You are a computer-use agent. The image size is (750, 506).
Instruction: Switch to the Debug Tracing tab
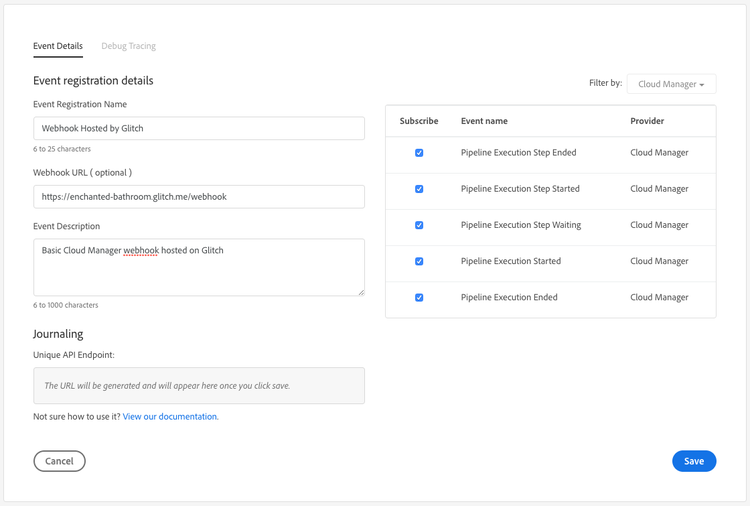(128, 46)
